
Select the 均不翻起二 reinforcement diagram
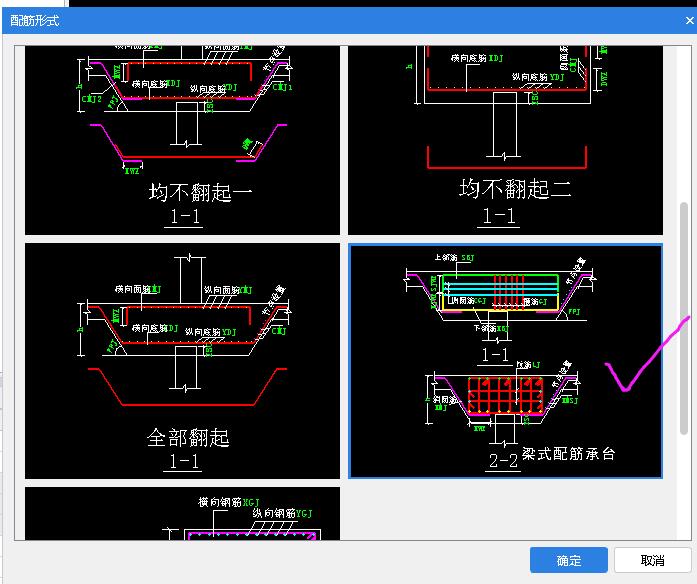[505, 140]
